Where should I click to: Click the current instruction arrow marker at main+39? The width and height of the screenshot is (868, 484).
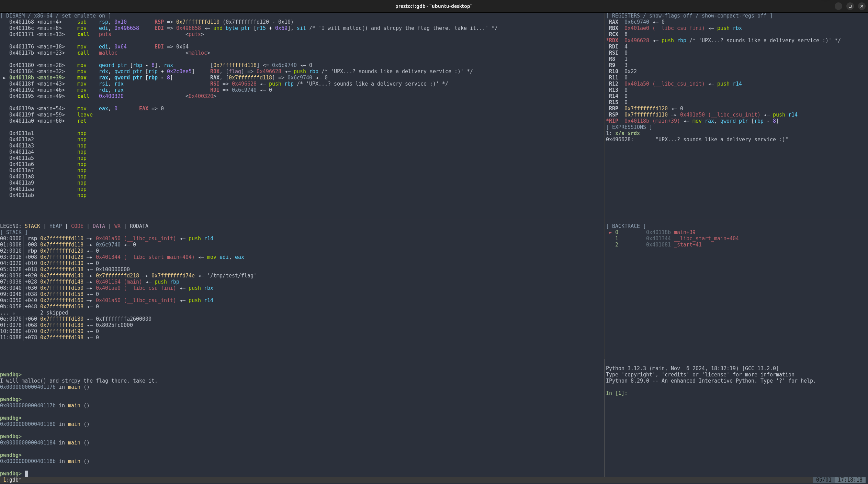point(4,78)
